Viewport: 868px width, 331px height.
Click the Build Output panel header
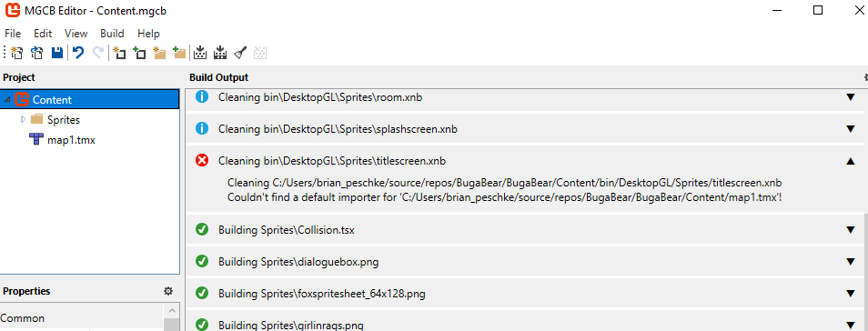[x=218, y=77]
